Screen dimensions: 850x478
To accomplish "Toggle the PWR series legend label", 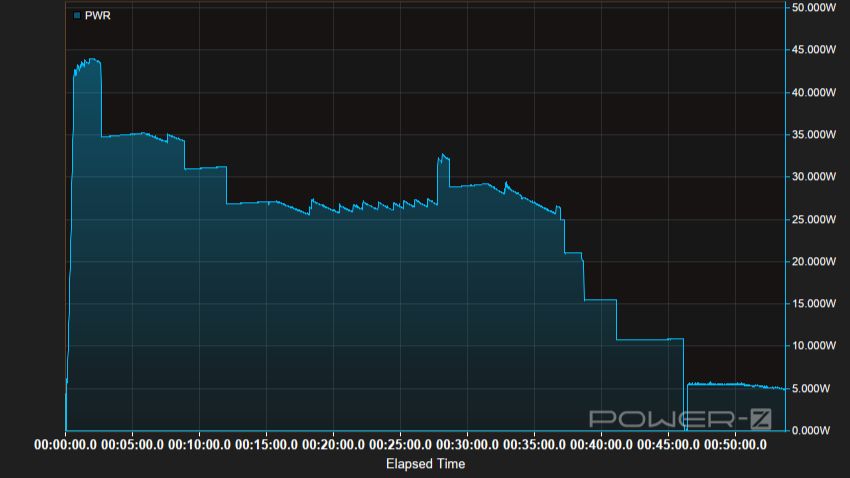I will (x=97, y=16).
